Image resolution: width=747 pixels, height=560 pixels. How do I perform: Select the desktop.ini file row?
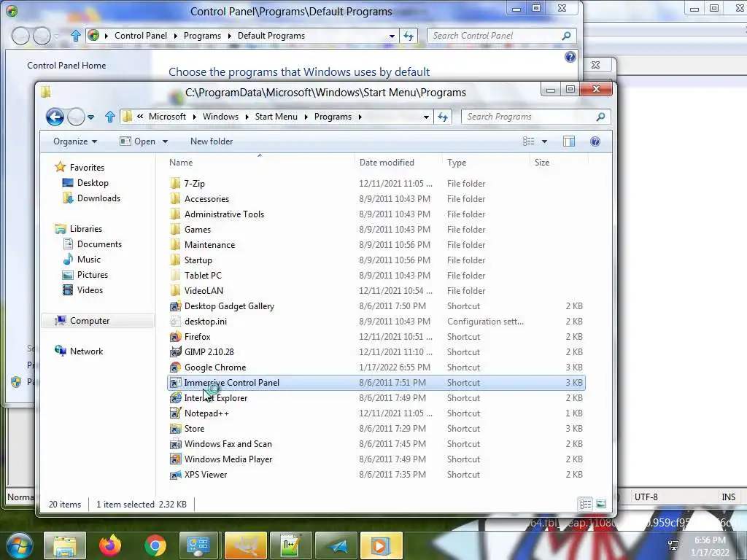coord(376,322)
